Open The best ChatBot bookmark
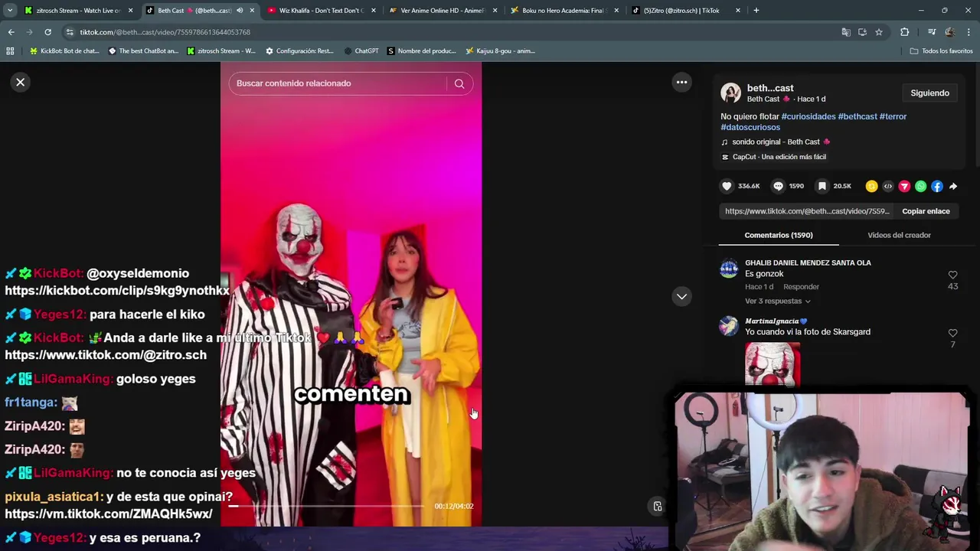Viewport: 980px width, 551px height. pyautogui.click(x=143, y=51)
